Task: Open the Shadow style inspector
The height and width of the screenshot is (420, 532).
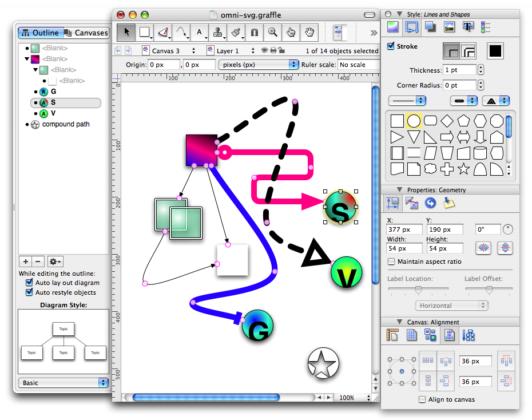Action: click(431, 27)
